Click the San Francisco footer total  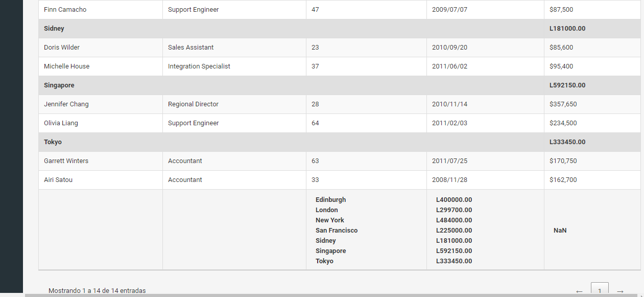454,230
